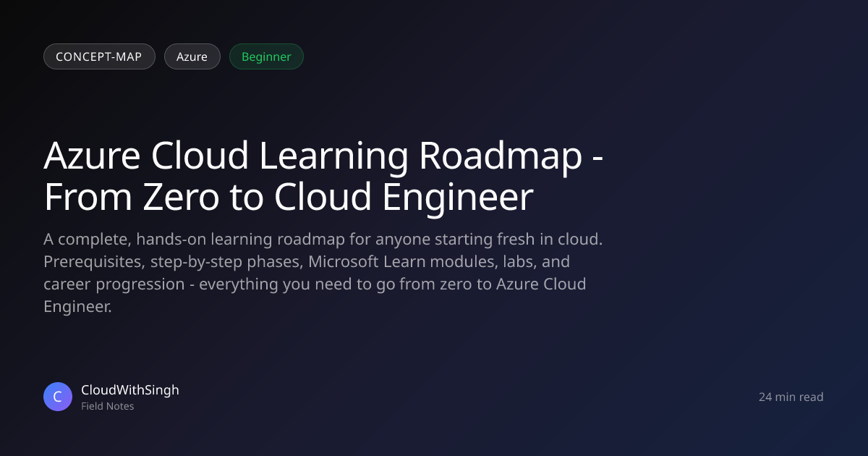
Task: Click the 24 min read label
Action: pyautogui.click(x=791, y=397)
